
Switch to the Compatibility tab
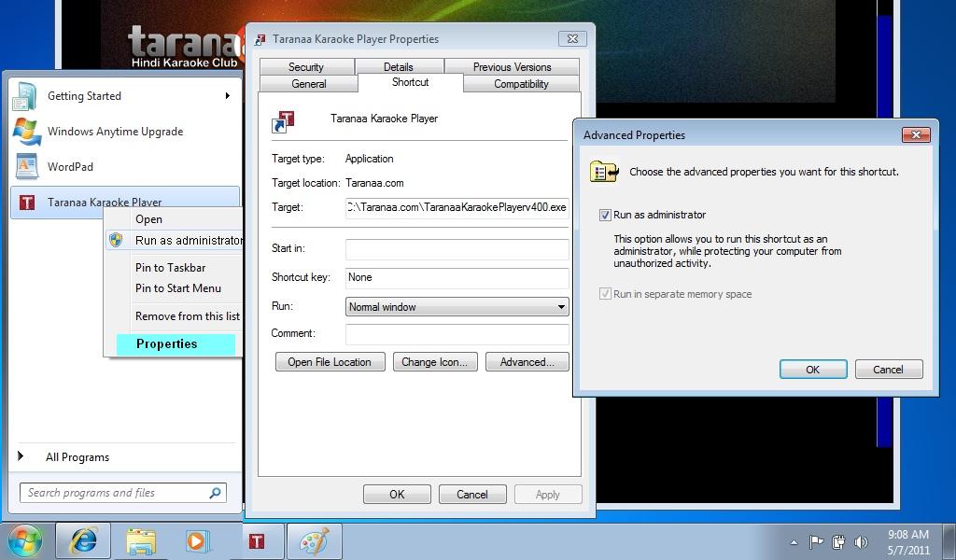pos(521,84)
